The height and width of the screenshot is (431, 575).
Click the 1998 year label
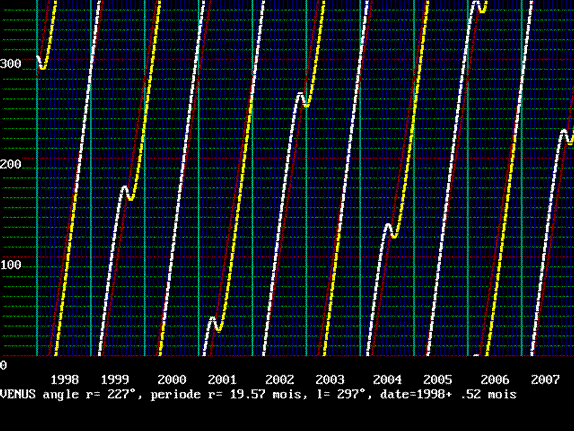pos(65,380)
